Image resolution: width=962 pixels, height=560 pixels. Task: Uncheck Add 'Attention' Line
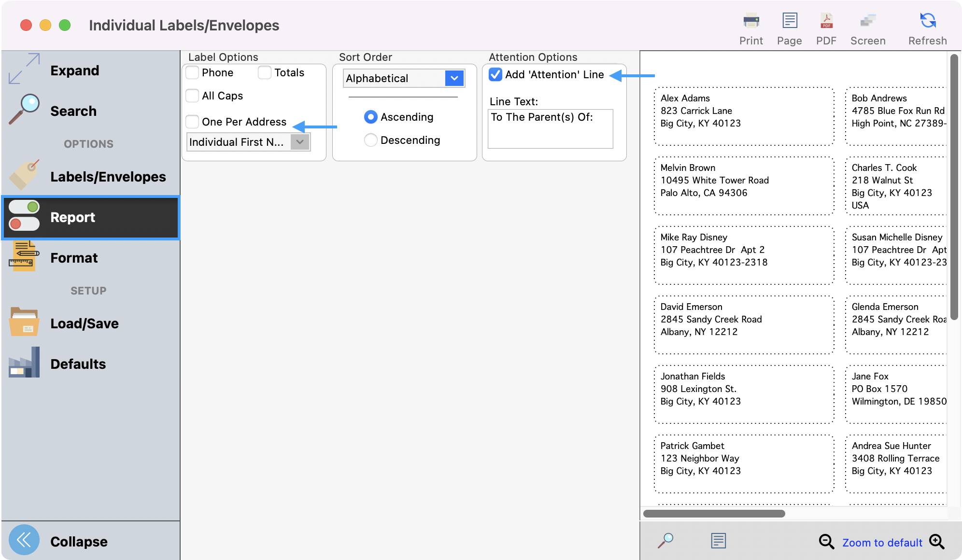pyautogui.click(x=495, y=74)
